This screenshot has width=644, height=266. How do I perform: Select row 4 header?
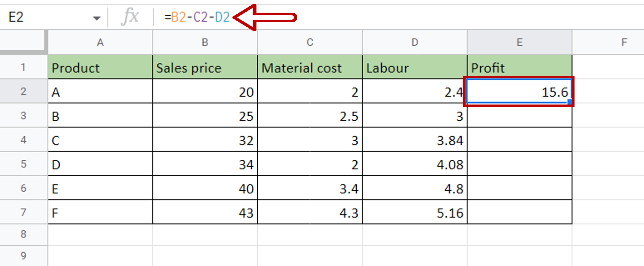(23, 139)
